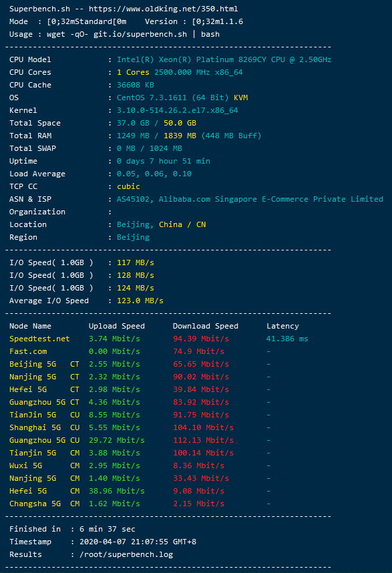Click the Hefei 5G CT node name

coord(44,389)
